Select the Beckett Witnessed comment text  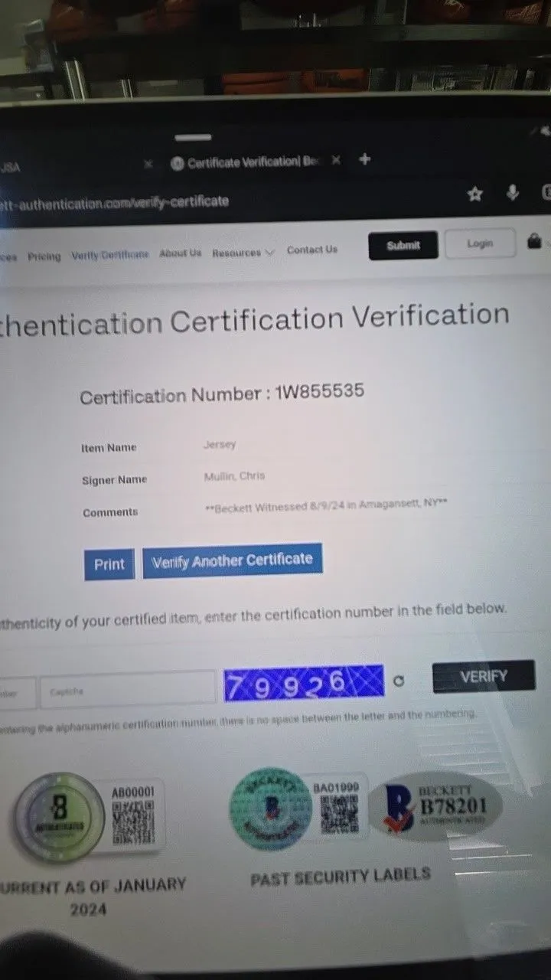click(327, 507)
